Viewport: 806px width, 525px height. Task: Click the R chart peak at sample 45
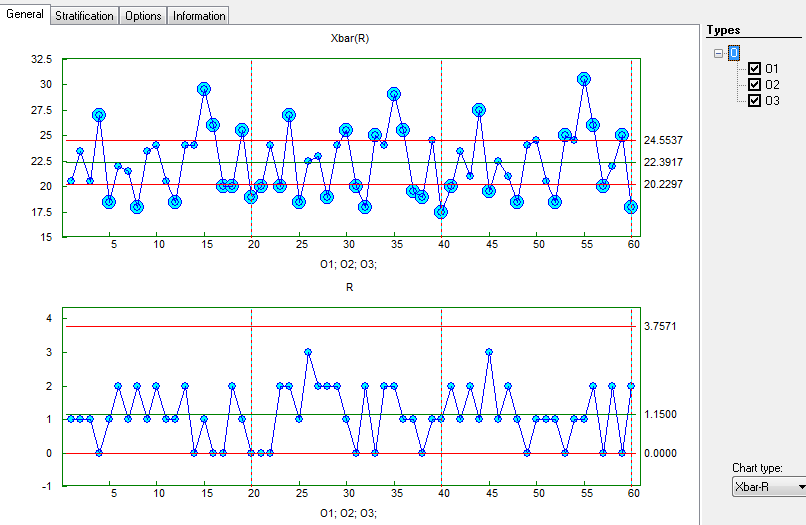[489, 352]
